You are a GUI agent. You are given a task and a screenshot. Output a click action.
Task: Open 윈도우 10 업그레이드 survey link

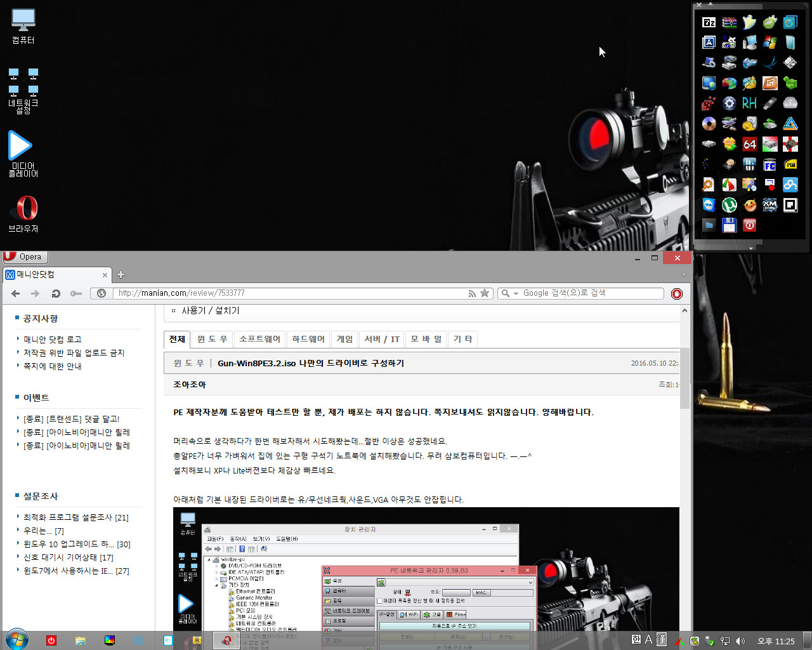[x=77, y=544]
